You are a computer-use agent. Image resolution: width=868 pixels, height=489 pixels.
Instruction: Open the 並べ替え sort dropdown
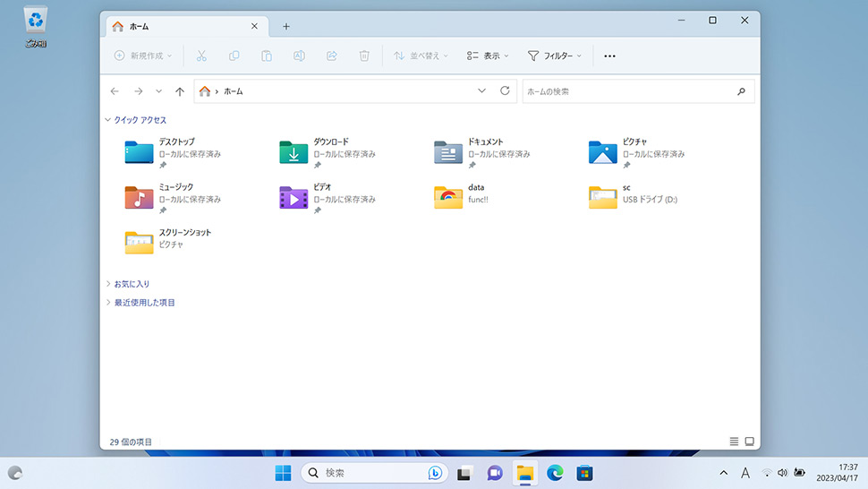[421, 56]
